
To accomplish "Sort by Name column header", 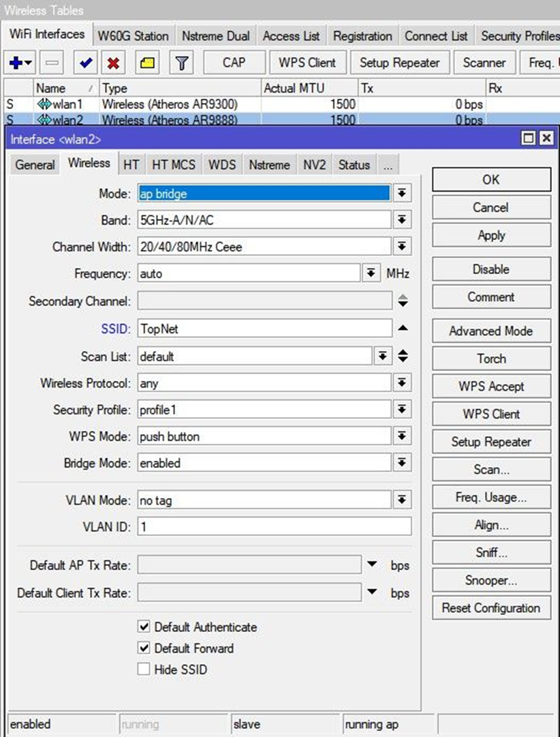I will click(66, 89).
